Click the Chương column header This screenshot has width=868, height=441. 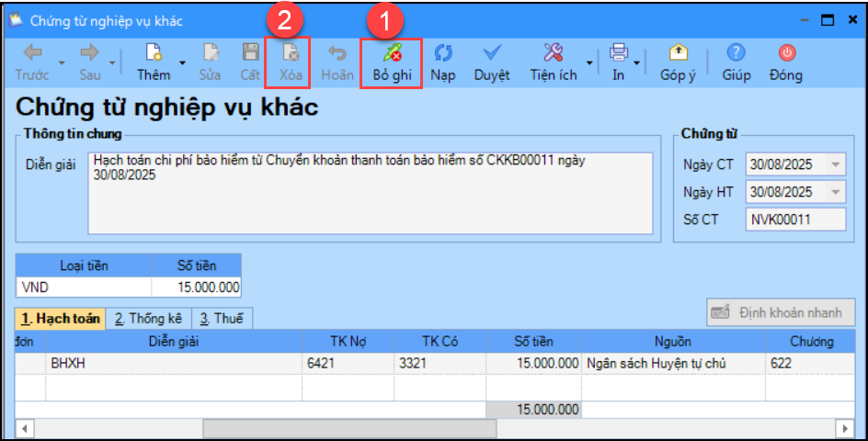(x=810, y=342)
